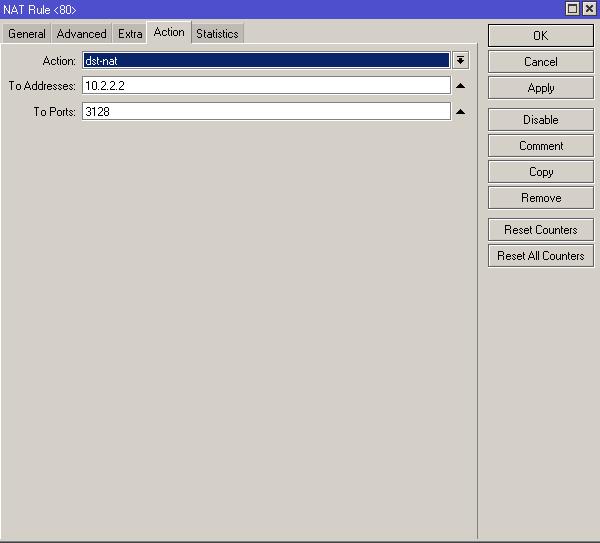Click the NAT Rule <80> title
Viewport: 600px width, 543px height.
coord(40,10)
